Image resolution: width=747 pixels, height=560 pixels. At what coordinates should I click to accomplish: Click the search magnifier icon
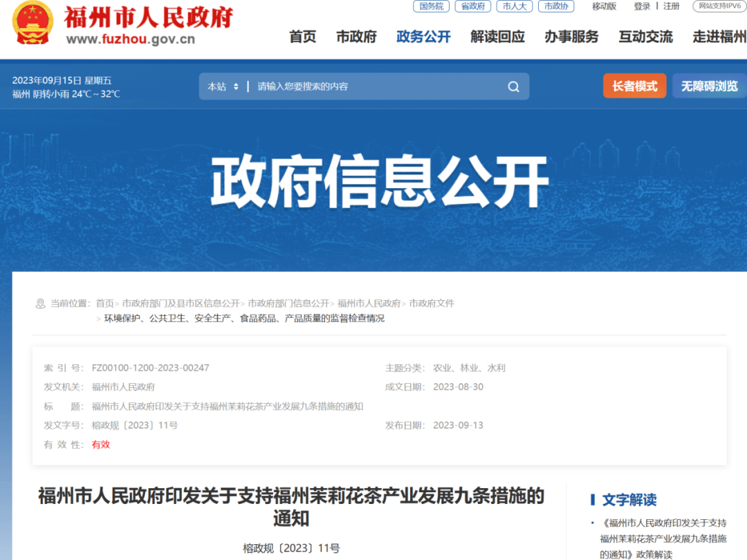[x=513, y=86]
